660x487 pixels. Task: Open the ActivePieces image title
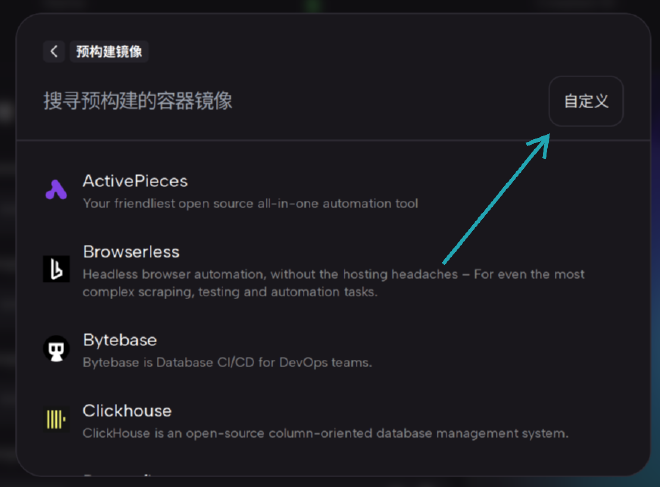(x=135, y=181)
